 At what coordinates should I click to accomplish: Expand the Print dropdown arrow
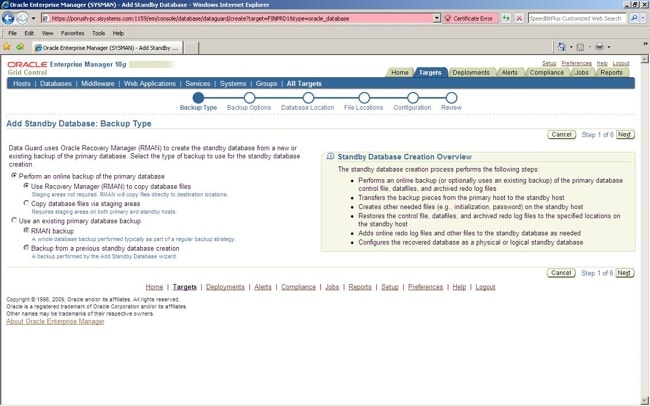pyautogui.click(x=609, y=47)
